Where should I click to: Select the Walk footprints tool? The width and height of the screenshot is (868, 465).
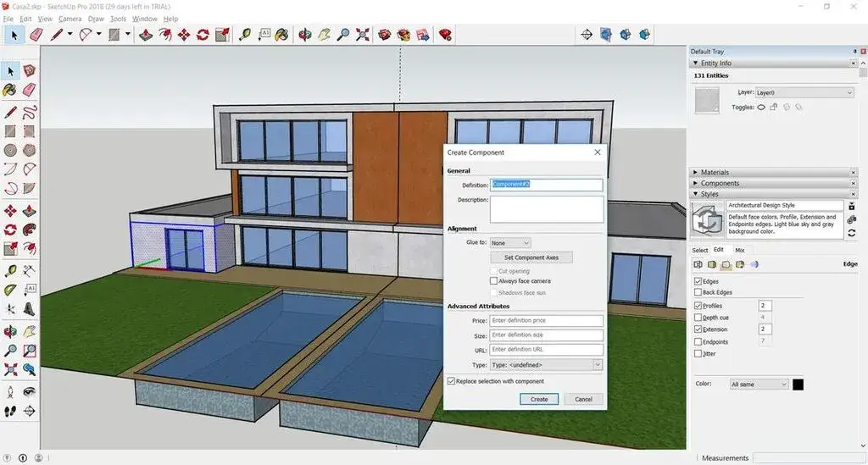(x=10, y=411)
